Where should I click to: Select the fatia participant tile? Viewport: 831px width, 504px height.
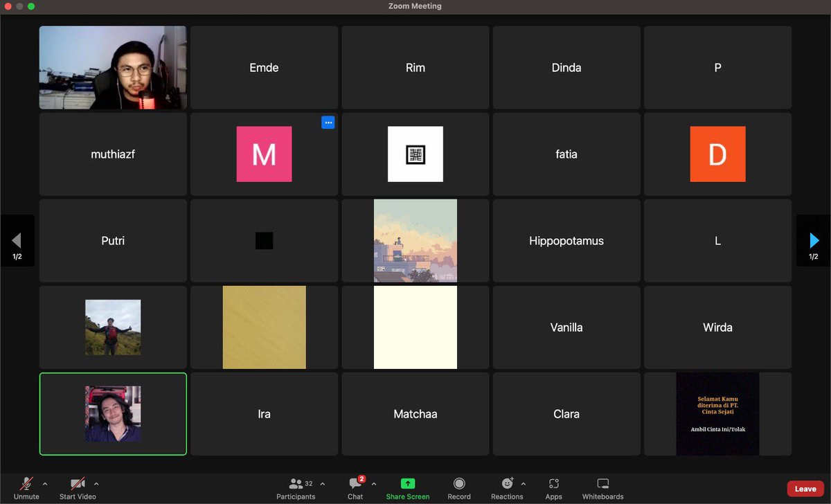566,154
